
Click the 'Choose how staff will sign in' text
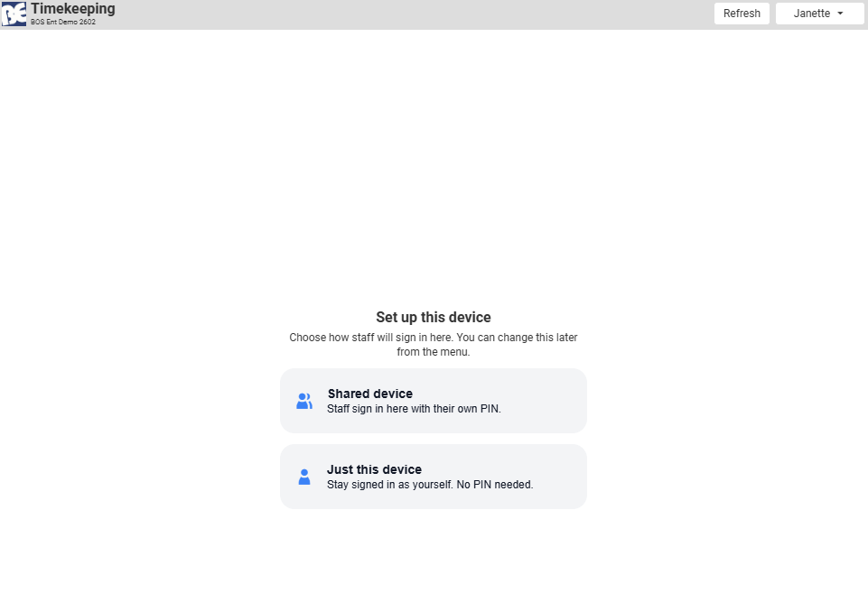[434, 345]
